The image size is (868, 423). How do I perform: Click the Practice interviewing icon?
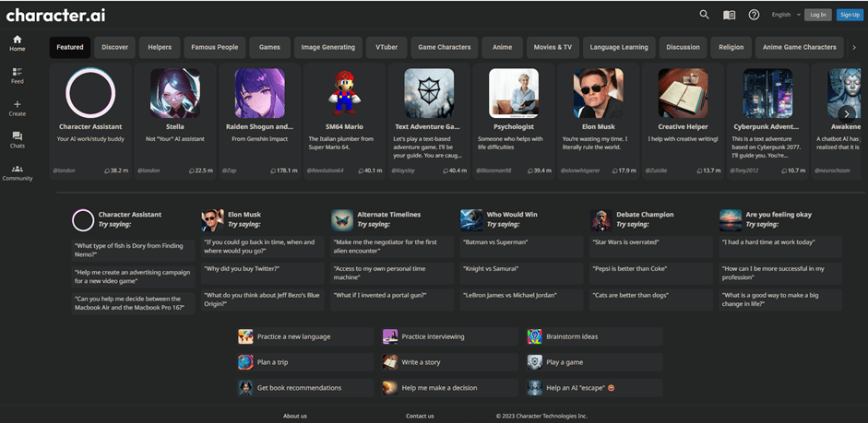[x=390, y=336]
